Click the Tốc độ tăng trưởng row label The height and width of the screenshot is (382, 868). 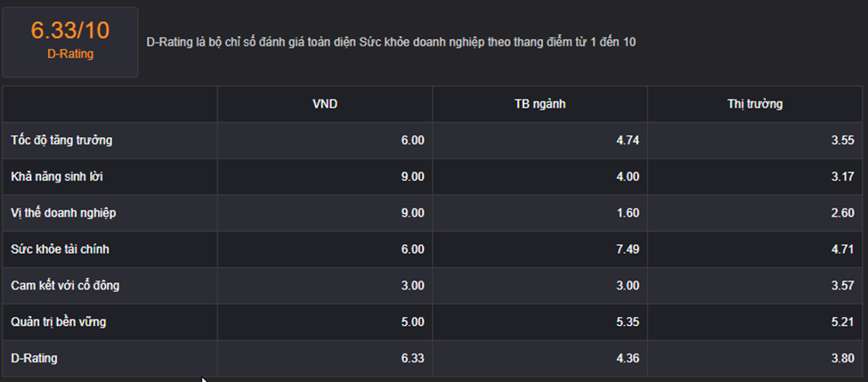pyautogui.click(x=61, y=140)
